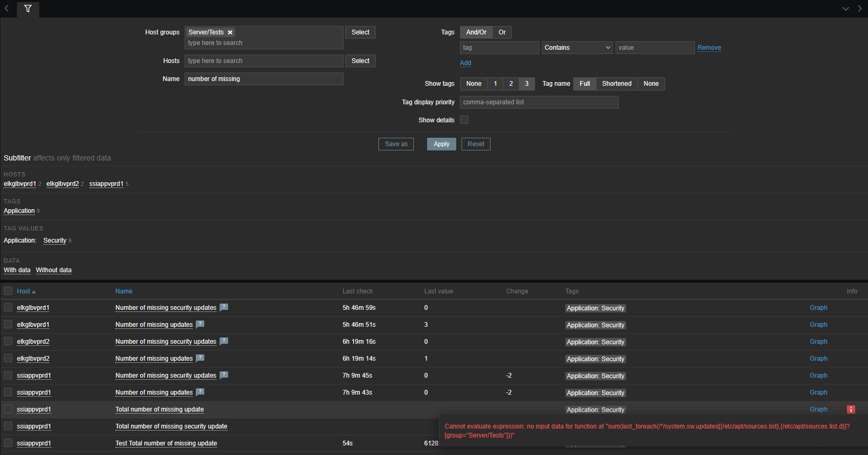The image size is (868, 455).
Task: Switch tag logic to Or
Action: coord(502,32)
